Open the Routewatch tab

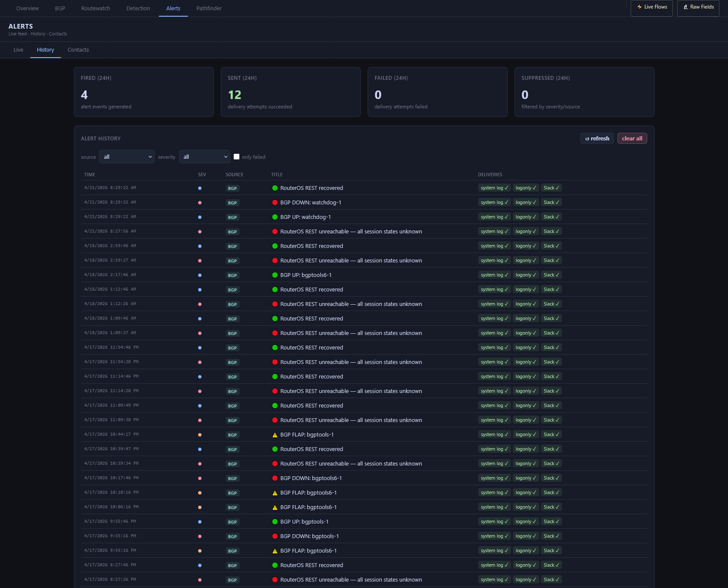(x=96, y=9)
